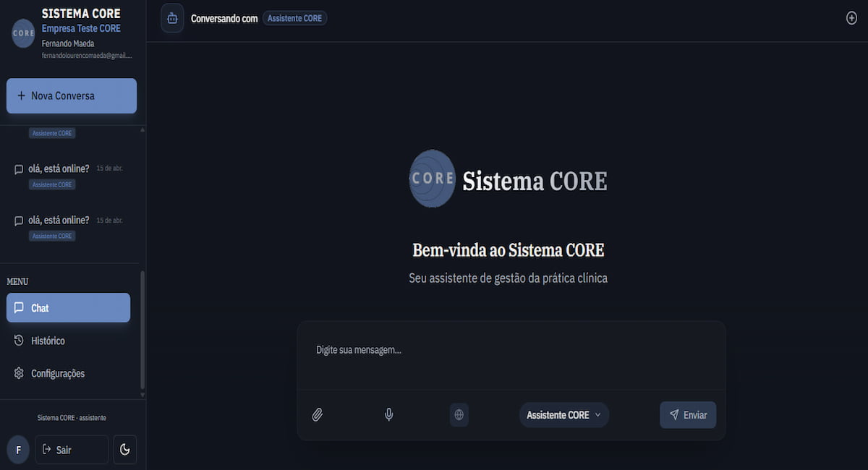Toggle dark mode moon icon

point(124,450)
